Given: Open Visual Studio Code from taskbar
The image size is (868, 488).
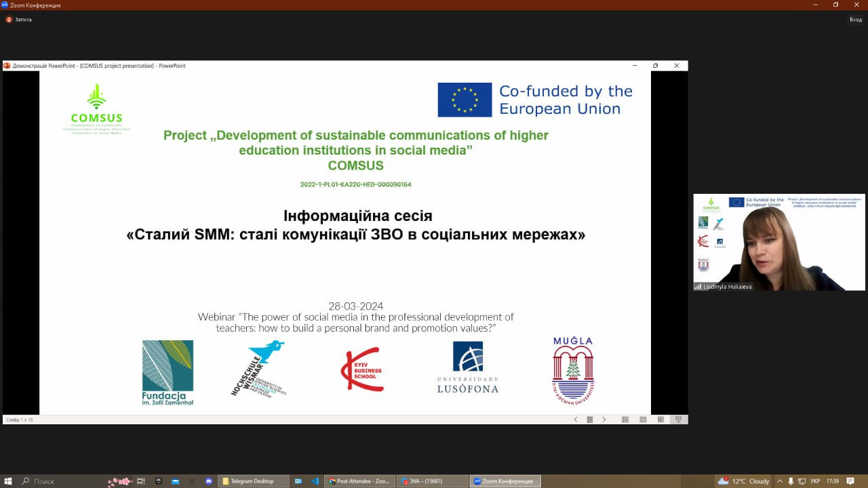Looking at the screenshot, I should pos(315,481).
